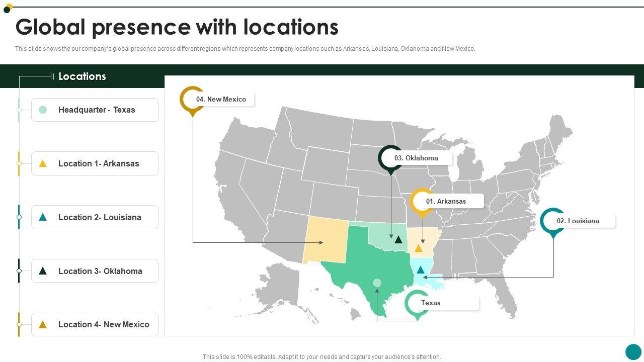Select the Location 1- Arkansas legend item
The width and height of the screenshot is (644, 362).
pyautogui.click(x=95, y=163)
